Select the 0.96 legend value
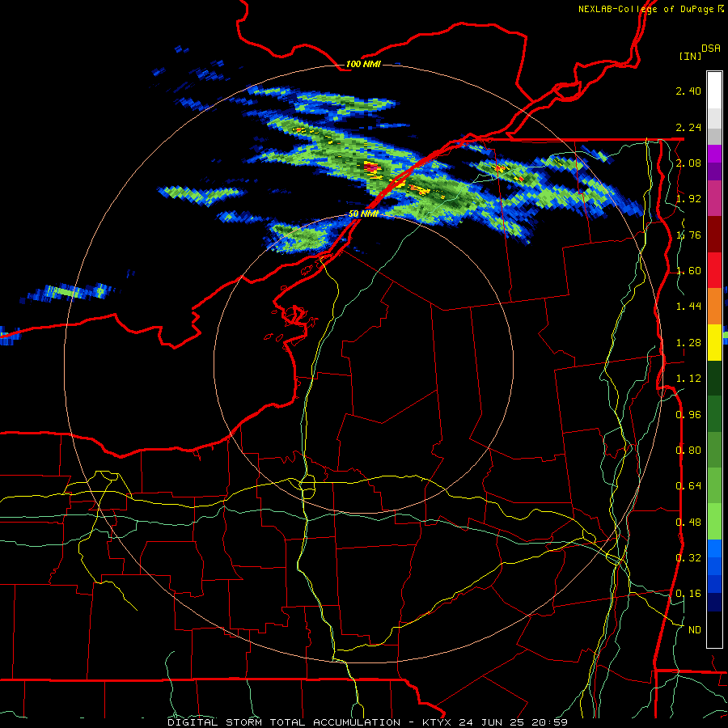 688,415
